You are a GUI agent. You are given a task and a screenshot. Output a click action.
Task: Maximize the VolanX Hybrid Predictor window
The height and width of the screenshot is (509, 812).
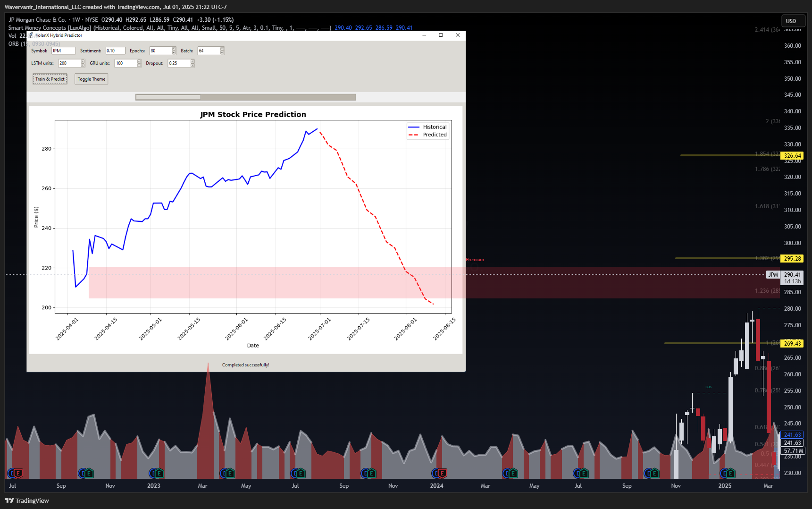click(441, 35)
